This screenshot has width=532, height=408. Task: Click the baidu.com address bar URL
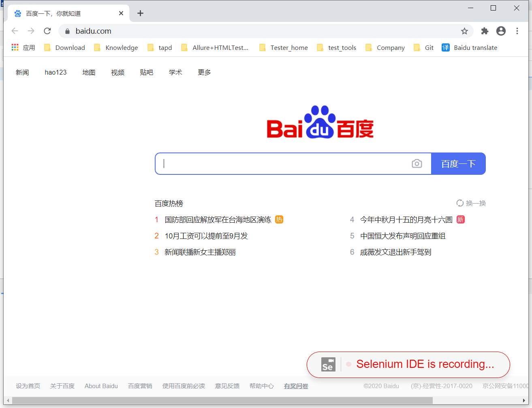pyautogui.click(x=94, y=31)
